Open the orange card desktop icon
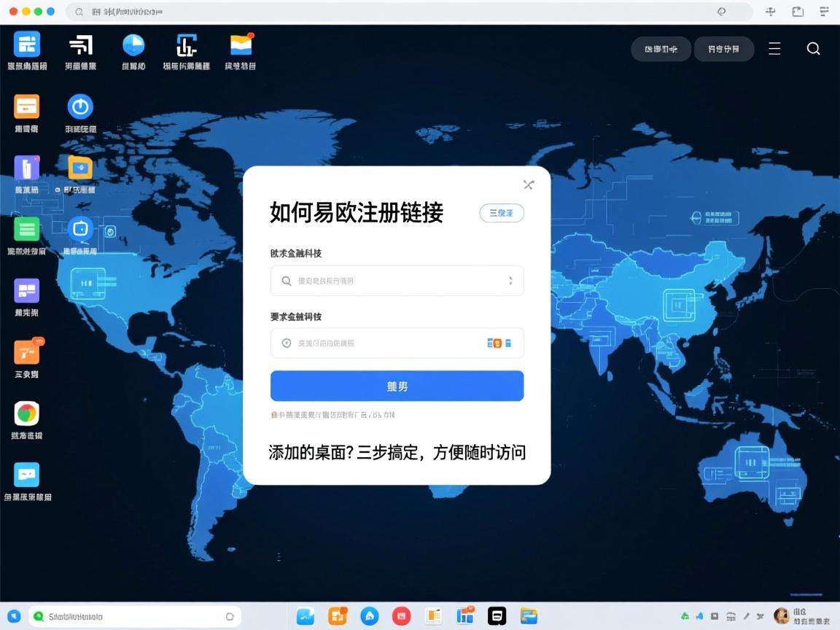The width and height of the screenshot is (840, 630). (x=27, y=106)
